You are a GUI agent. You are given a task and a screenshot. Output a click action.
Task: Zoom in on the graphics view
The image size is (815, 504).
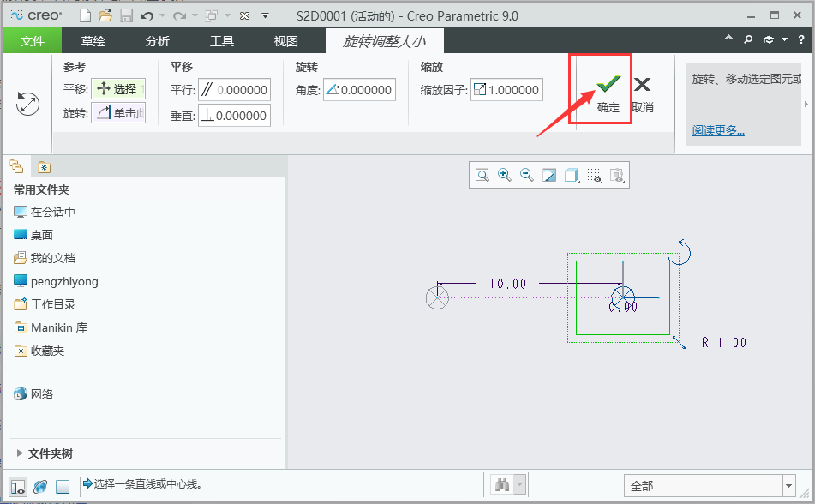(504, 175)
